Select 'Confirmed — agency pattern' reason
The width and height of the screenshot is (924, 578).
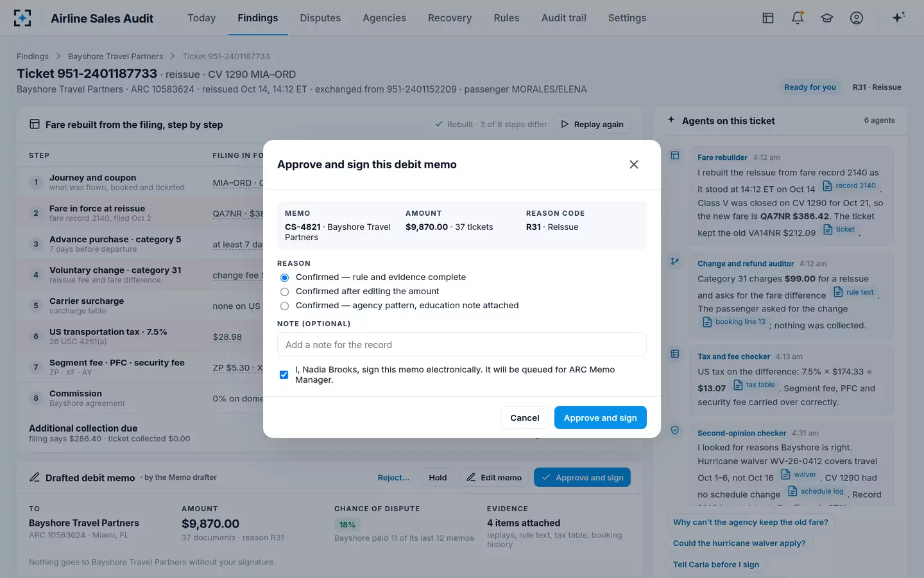click(x=284, y=306)
